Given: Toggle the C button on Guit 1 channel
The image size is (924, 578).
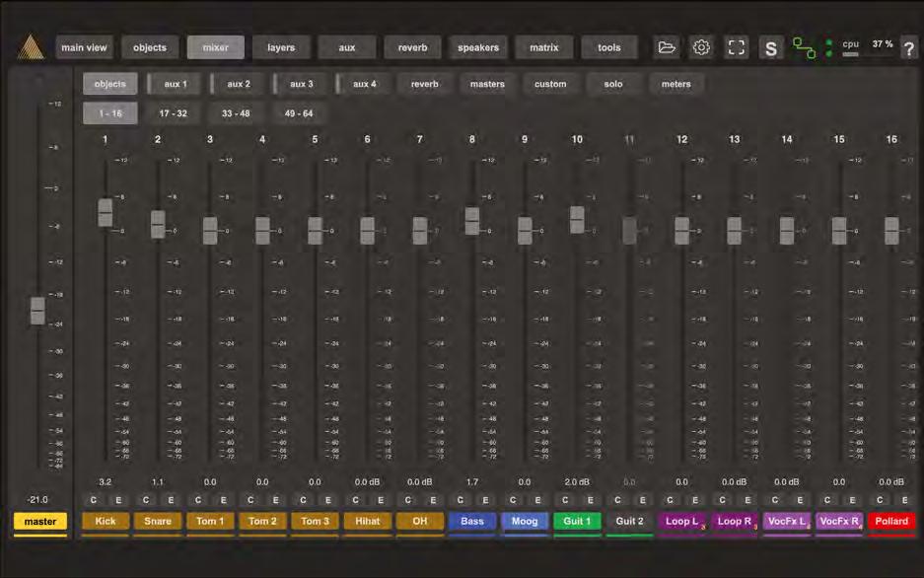Looking at the screenshot, I should 565,500.
